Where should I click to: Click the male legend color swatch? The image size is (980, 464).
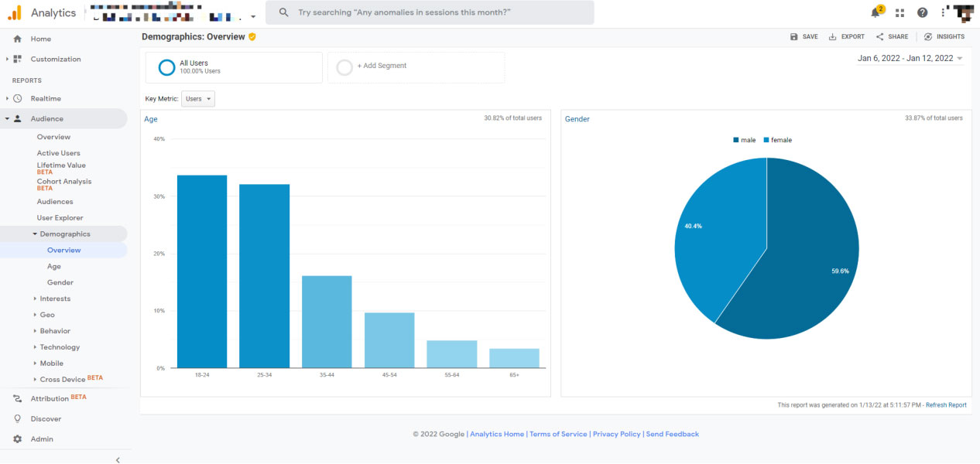click(x=736, y=140)
